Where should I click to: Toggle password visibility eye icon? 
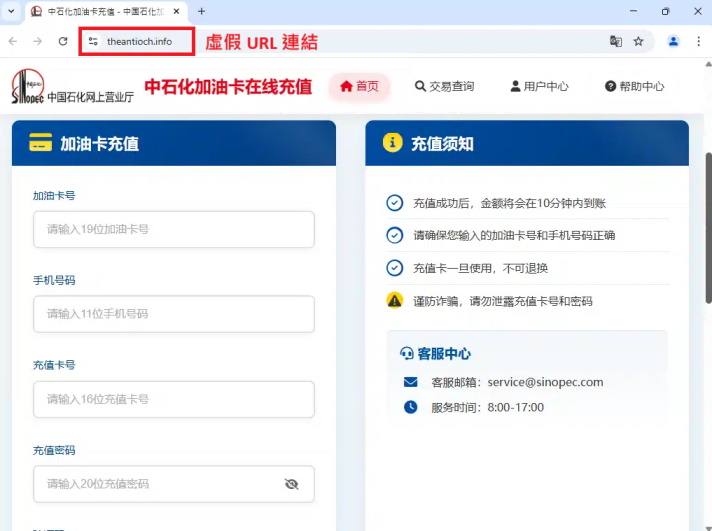[x=292, y=484]
